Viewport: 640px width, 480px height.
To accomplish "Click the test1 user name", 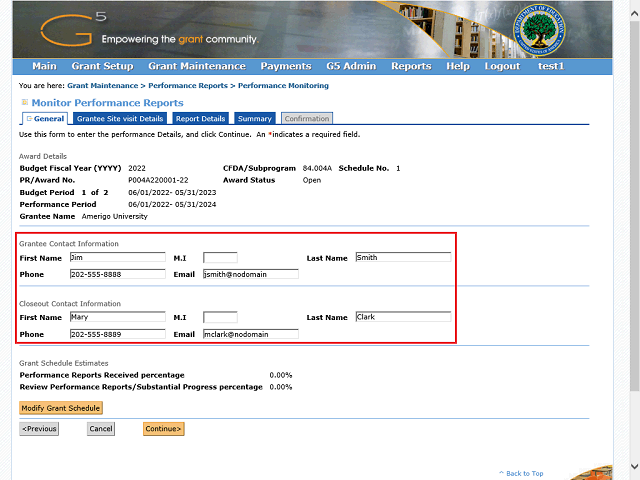I will pos(551,66).
